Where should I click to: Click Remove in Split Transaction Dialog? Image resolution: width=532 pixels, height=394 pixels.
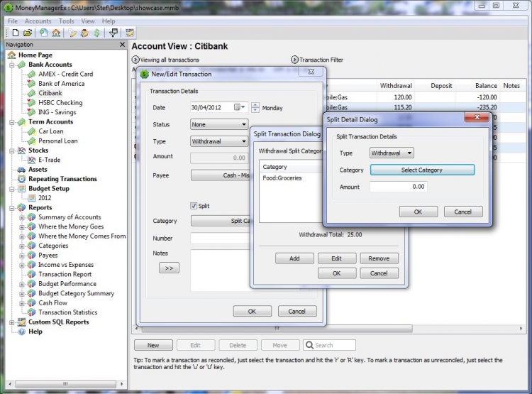(x=379, y=258)
